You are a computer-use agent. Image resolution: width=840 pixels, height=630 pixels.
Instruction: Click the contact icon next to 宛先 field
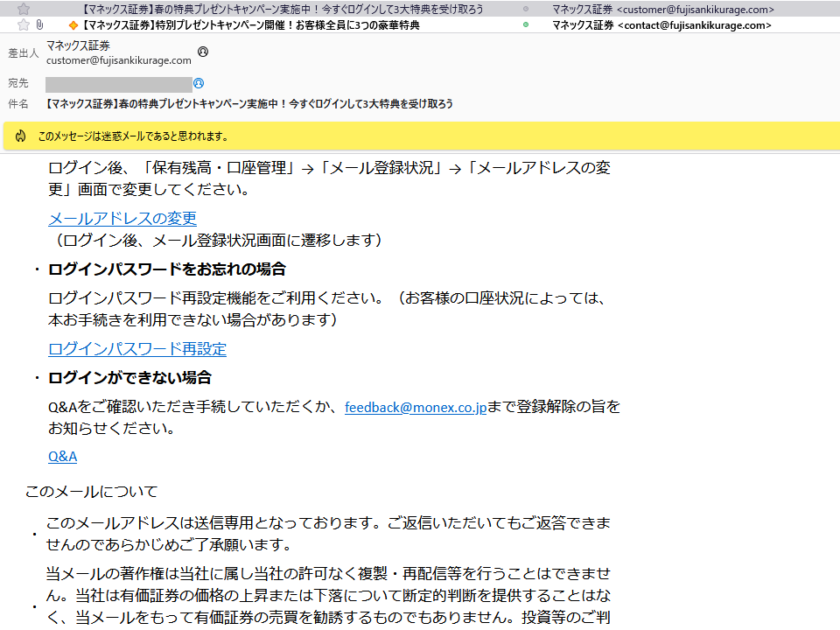(x=199, y=83)
